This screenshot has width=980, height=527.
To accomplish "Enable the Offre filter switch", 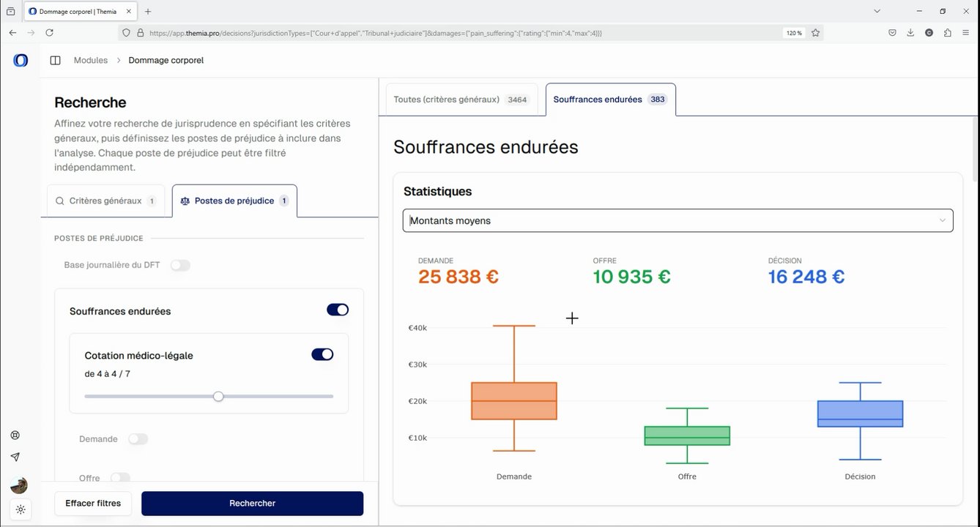I will [x=120, y=478].
